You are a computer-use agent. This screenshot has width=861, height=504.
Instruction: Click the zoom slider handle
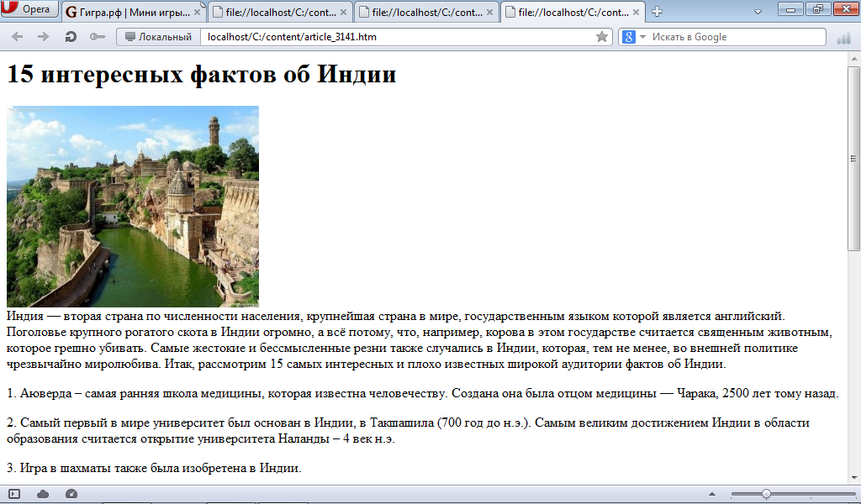(x=766, y=494)
